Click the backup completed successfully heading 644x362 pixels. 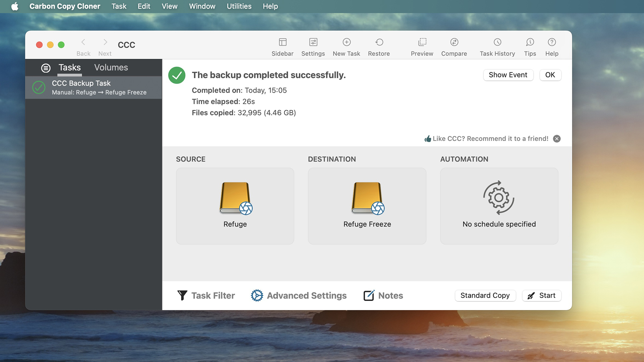269,75
